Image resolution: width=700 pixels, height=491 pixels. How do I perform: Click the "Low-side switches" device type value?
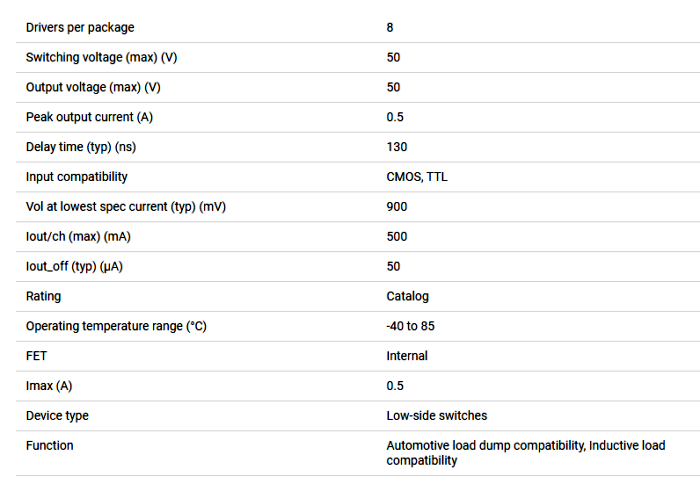(x=437, y=415)
